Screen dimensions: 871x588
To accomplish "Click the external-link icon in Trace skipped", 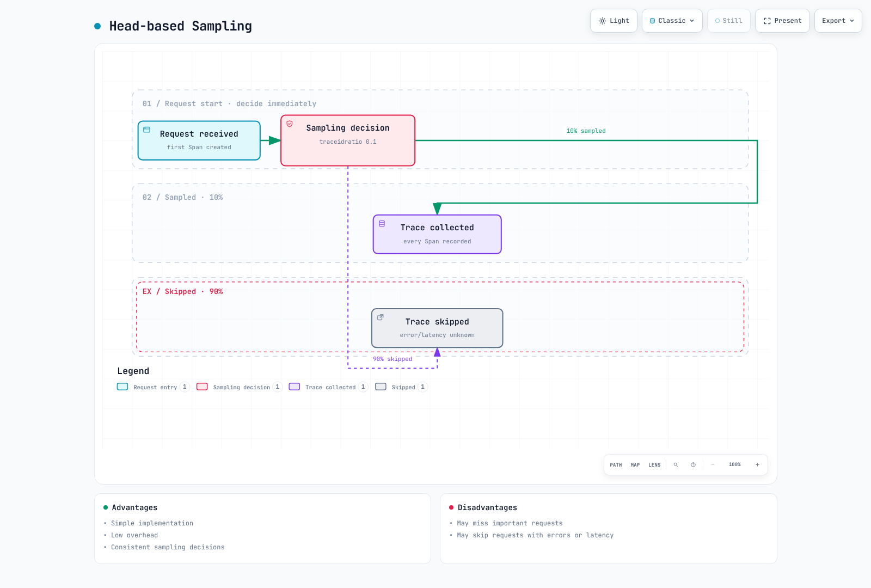I will pos(381,317).
